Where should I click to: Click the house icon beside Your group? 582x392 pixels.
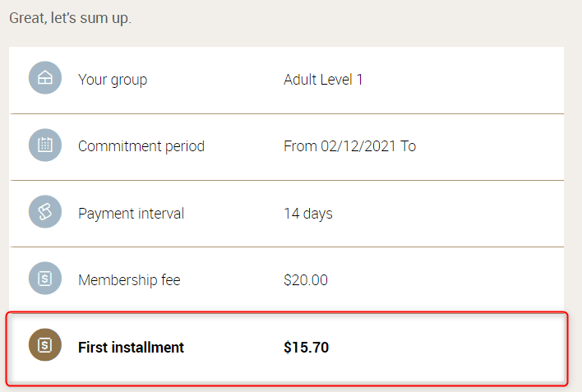(45, 79)
